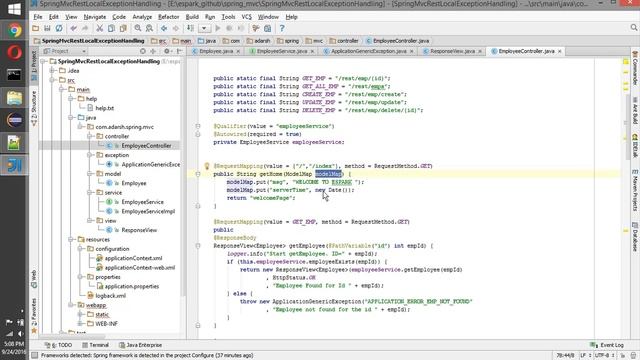Open the File menu
The height and width of the screenshot is (360, 640).
point(38,17)
